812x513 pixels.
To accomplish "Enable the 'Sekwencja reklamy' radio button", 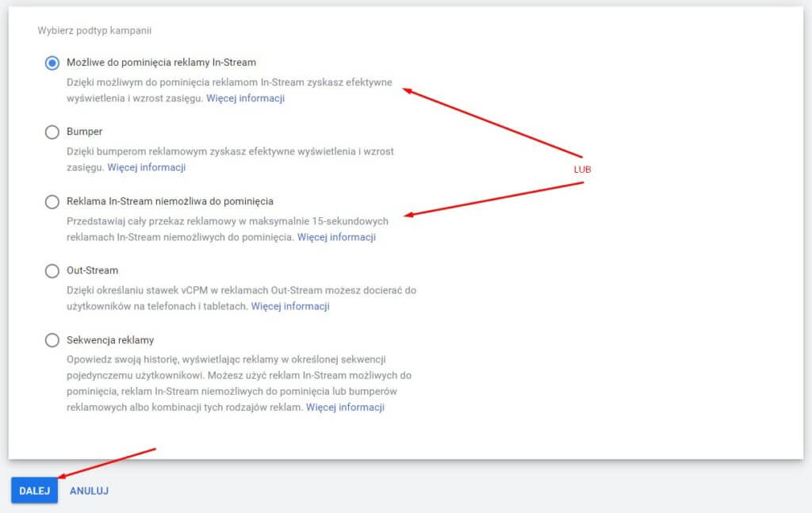I will [52, 341].
